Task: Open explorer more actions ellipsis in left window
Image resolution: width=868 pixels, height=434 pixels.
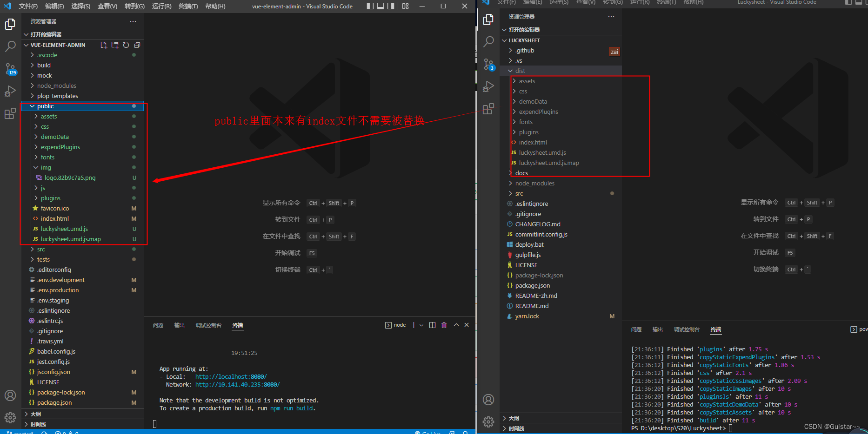Action: (133, 21)
